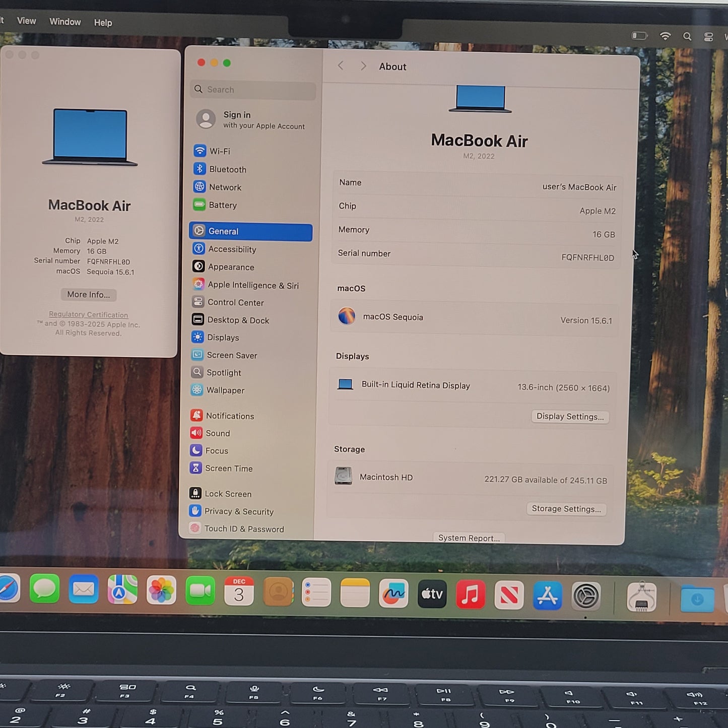Select Apple Intelligence & Siri

pos(252,285)
